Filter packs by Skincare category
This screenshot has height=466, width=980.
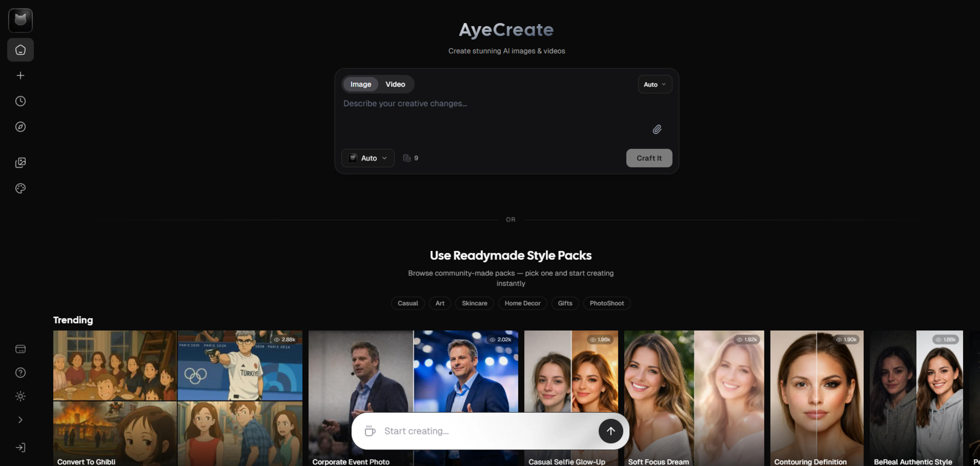click(474, 304)
